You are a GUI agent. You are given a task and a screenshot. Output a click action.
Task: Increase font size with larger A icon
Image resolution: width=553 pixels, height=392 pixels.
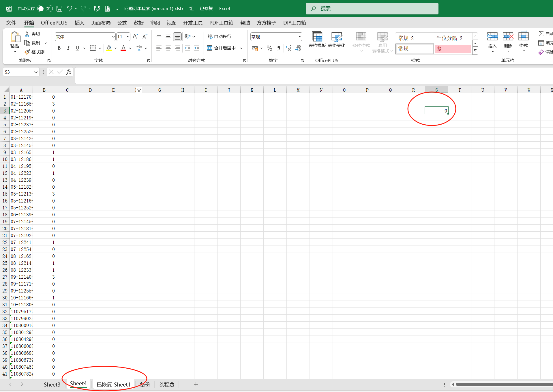135,36
